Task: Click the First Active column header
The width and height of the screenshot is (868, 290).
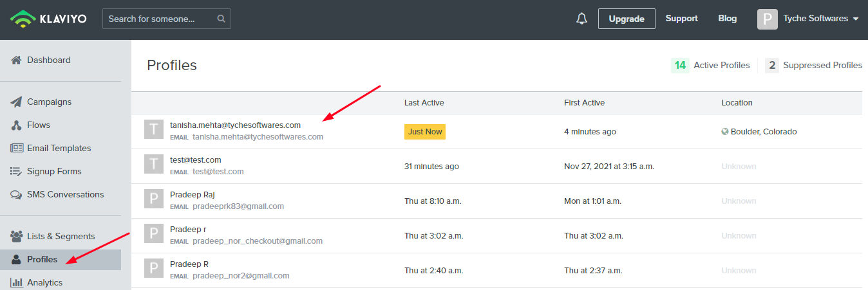Action: (x=584, y=103)
